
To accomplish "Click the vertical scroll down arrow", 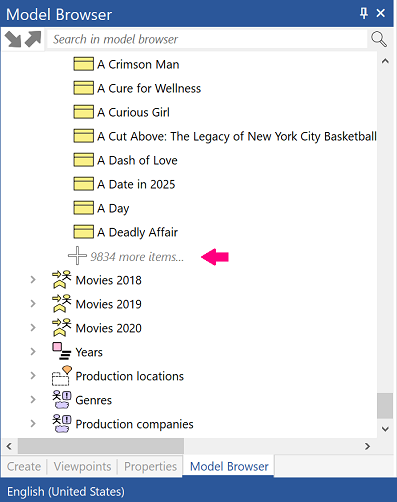I will [385, 429].
